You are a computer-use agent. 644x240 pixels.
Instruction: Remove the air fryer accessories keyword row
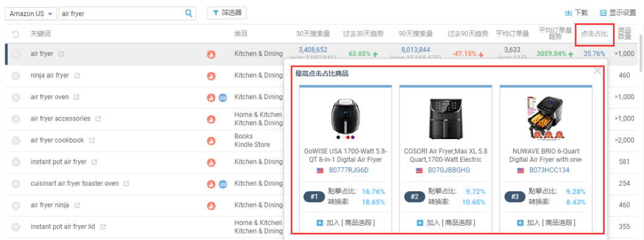[16, 119]
